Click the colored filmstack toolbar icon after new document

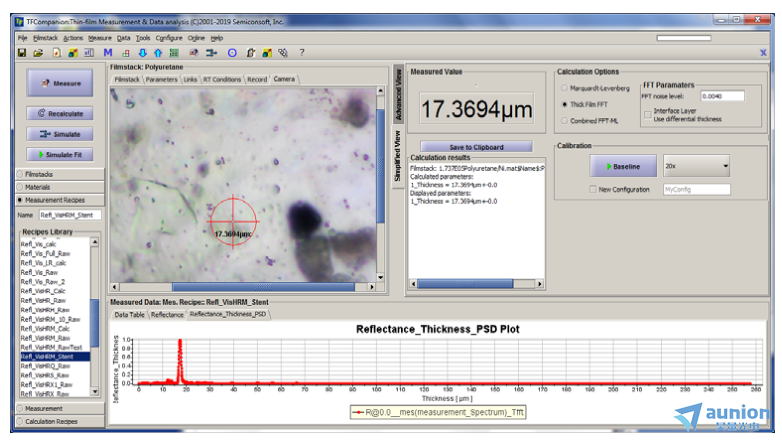tap(73, 52)
